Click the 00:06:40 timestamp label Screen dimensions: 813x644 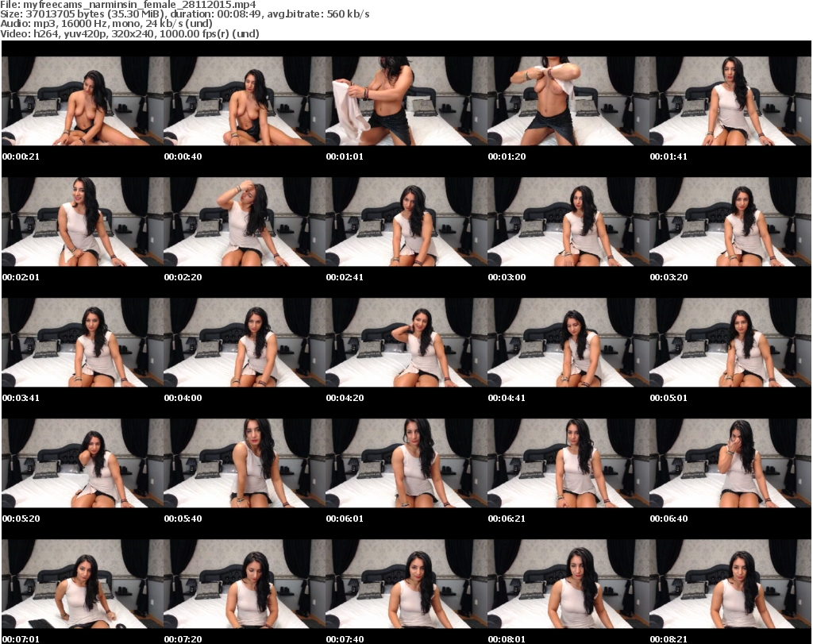click(669, 519)
